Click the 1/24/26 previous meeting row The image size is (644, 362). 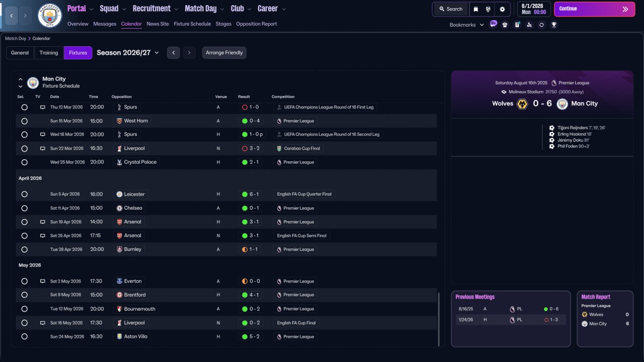(x=511, y=320)
